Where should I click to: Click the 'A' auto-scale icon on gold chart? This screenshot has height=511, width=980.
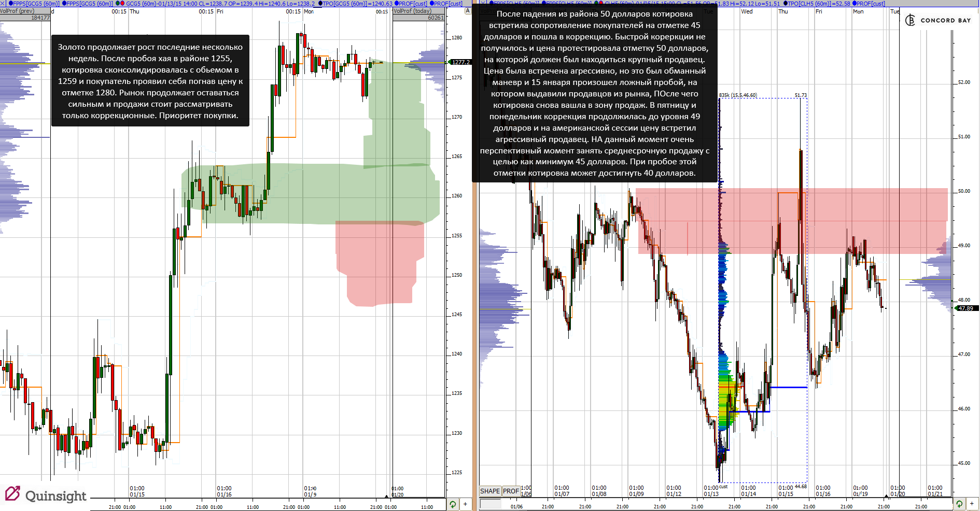468,10
